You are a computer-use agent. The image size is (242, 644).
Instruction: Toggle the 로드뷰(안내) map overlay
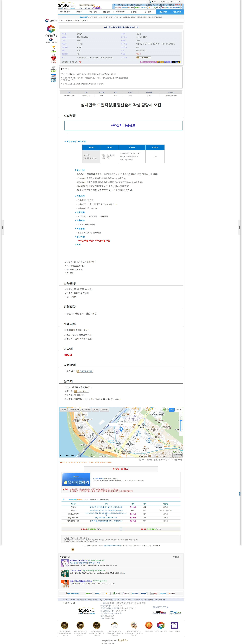[86, 410]
